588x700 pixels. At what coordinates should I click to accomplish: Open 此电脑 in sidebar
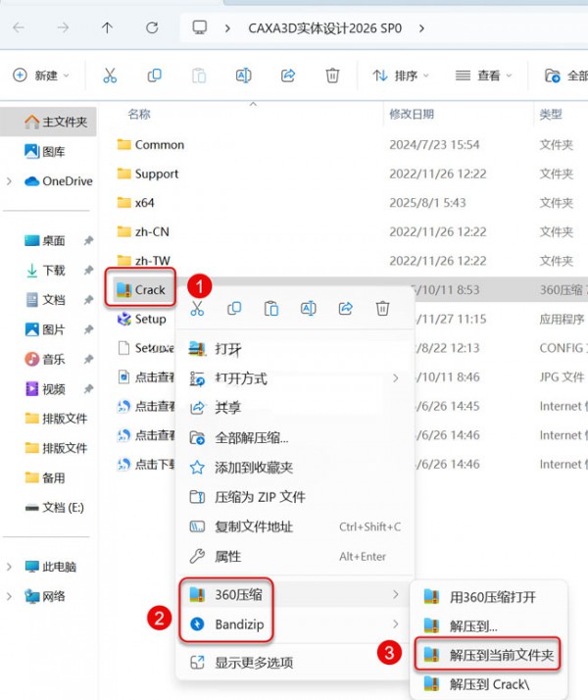click(x=50, y=567)
